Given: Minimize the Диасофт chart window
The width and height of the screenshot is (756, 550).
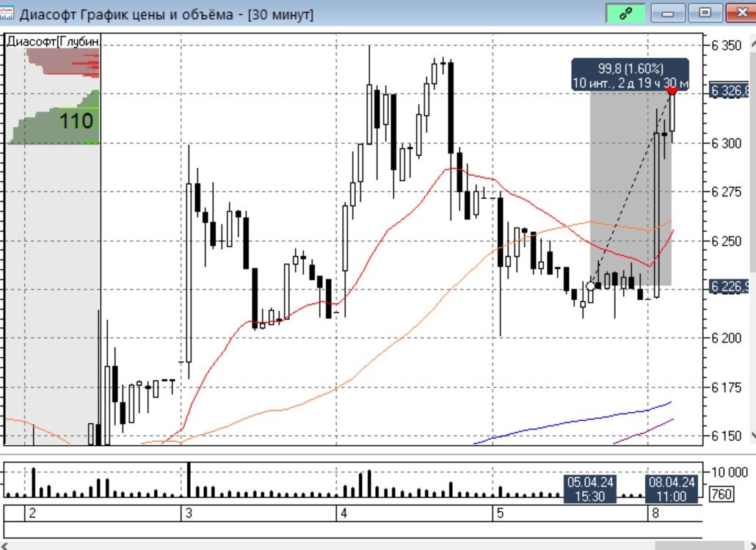Looking at the screenshot, I should [668, 13].
